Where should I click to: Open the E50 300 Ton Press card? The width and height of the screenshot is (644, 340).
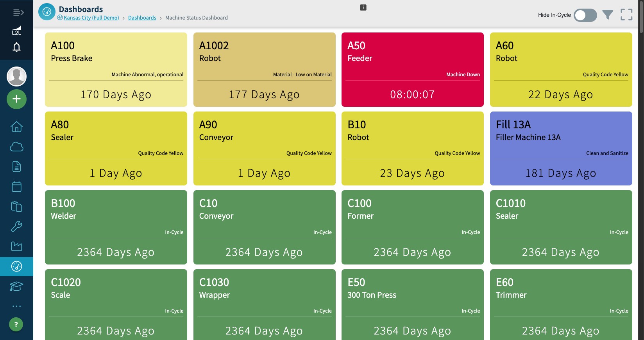pyautogui.click(x=413, y=305)
